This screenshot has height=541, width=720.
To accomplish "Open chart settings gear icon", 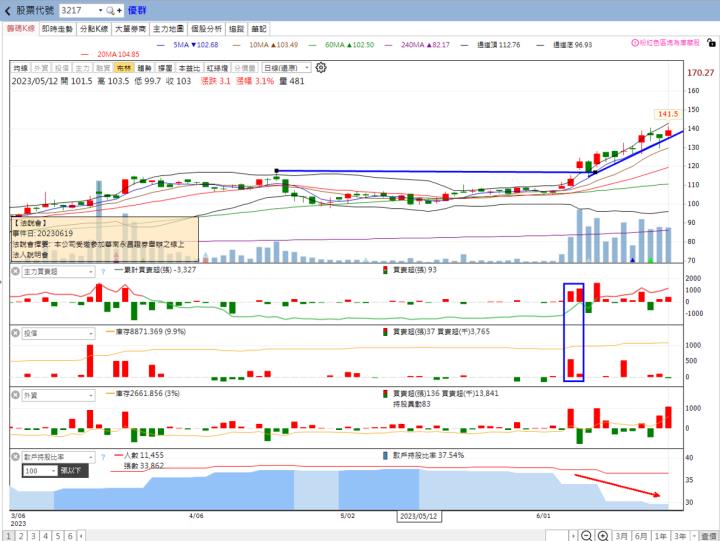I will point(321,68).
